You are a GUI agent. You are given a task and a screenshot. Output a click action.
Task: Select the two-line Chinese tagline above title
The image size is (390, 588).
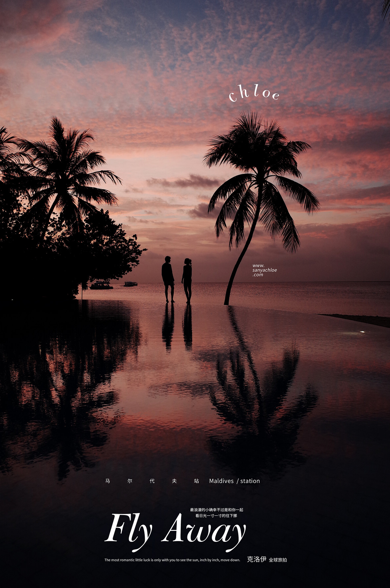216,512
